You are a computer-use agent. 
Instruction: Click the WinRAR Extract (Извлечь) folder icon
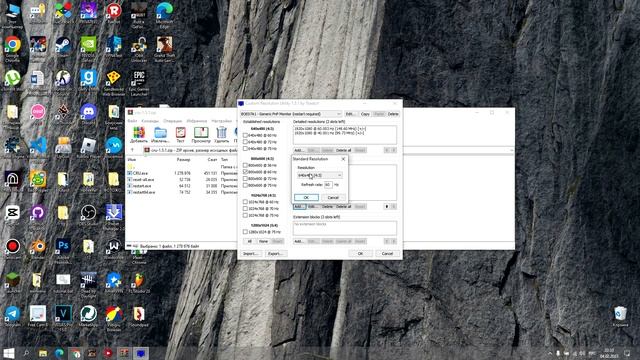click(x=160, y=135)
